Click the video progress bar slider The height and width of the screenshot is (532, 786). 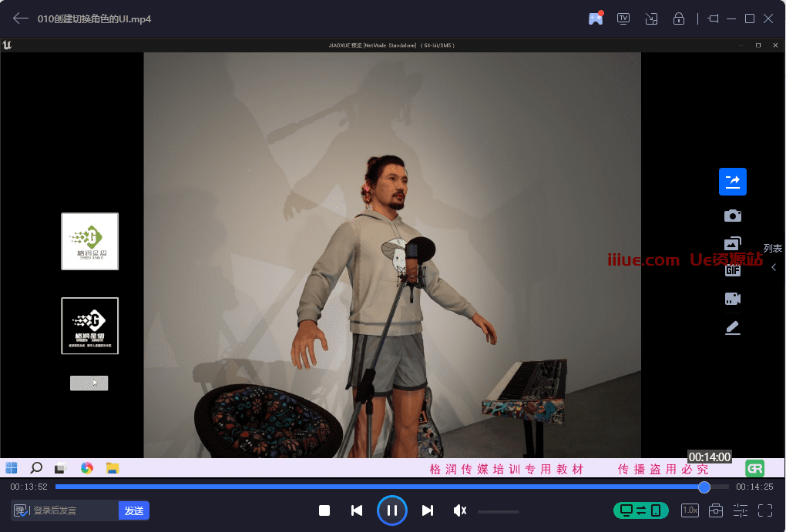point(704,487)
